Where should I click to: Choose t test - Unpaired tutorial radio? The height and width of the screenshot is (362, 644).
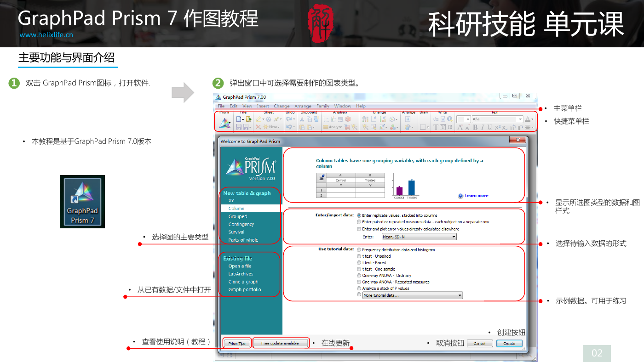click(359, 256)
